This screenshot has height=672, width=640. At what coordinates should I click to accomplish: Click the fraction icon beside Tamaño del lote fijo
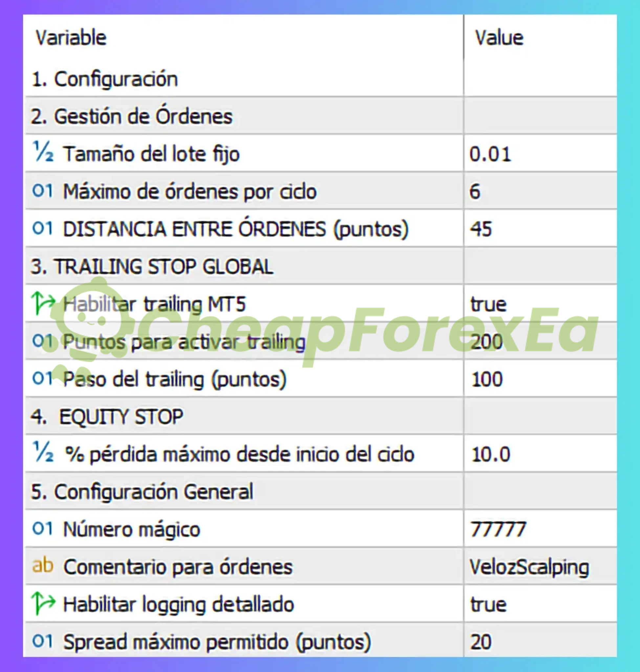coord(43,151)
